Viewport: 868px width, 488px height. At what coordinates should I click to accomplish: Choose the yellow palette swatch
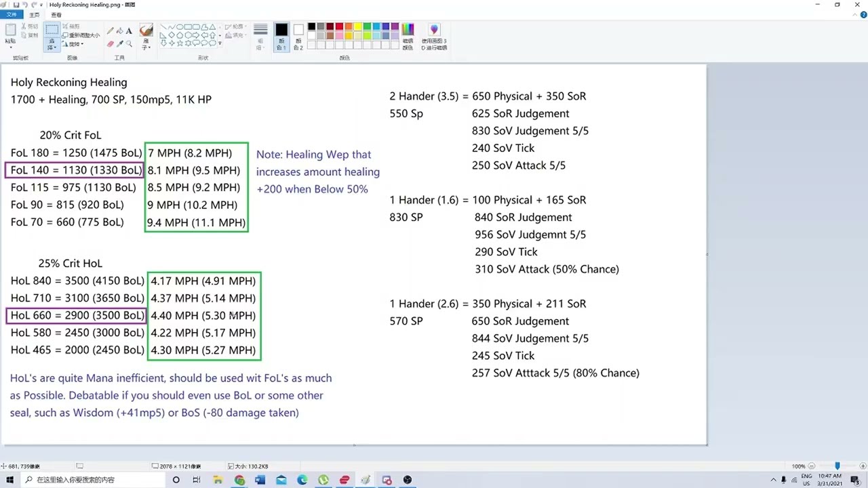357,26
